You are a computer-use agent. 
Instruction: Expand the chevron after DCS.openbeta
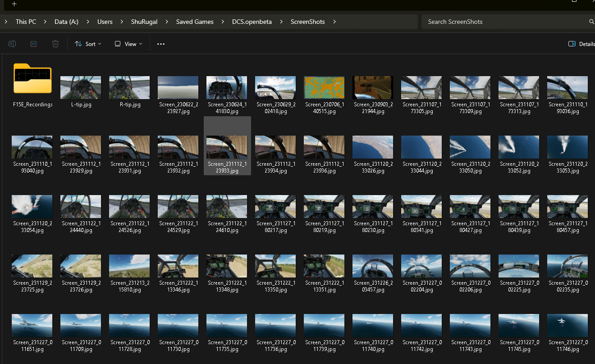[x=281, y=22]
